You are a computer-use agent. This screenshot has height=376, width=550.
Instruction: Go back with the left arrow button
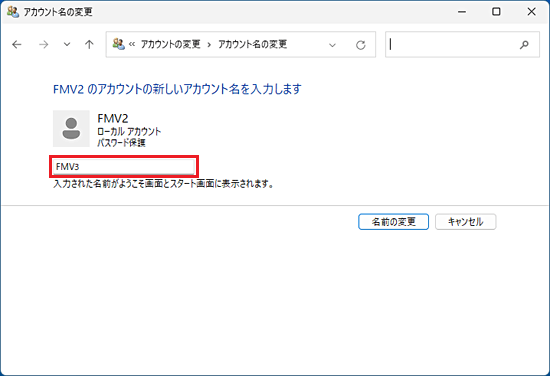coord(16,45)
